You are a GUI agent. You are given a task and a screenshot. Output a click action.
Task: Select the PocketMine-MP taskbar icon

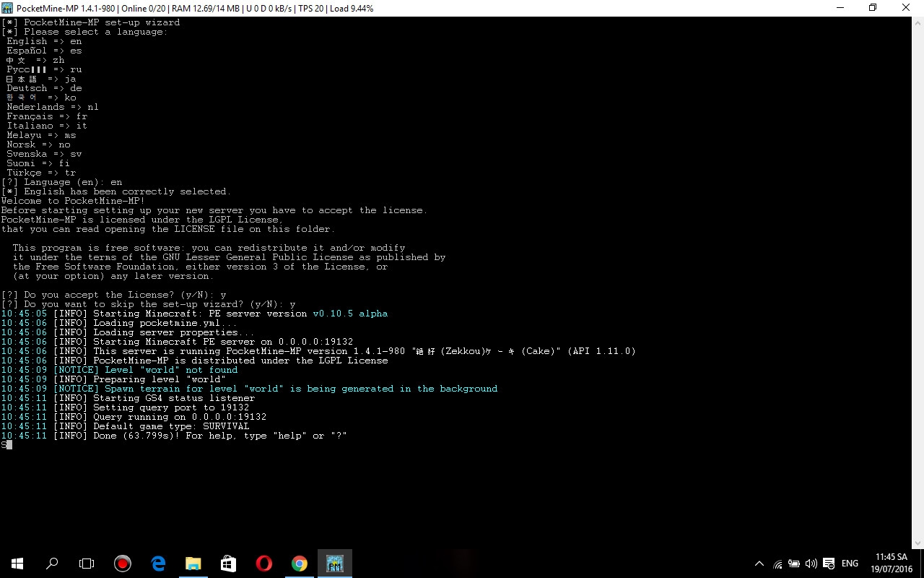[334, 564]
